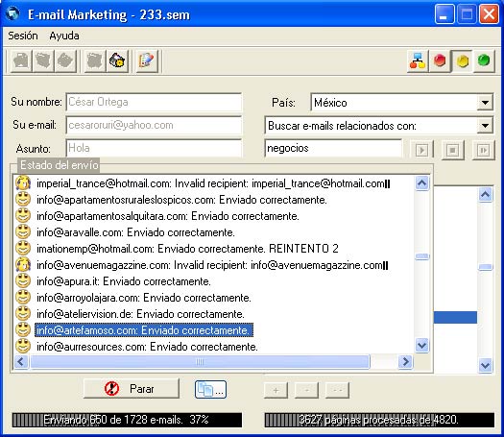Open the network connection icon in toolbar

tap(418, 61)
